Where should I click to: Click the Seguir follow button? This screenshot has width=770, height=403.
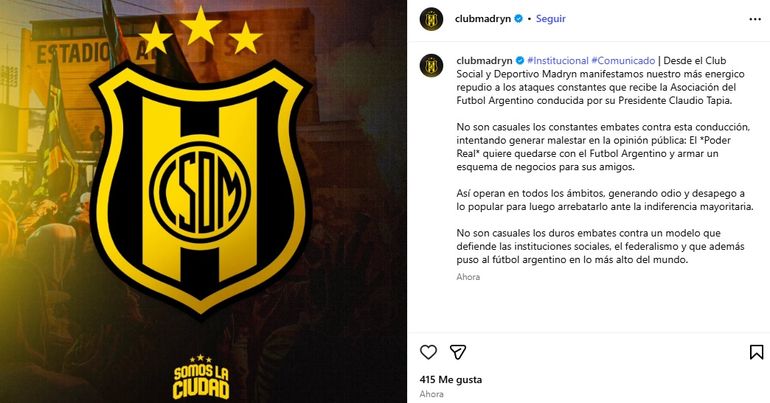click(x=550, y=19)
